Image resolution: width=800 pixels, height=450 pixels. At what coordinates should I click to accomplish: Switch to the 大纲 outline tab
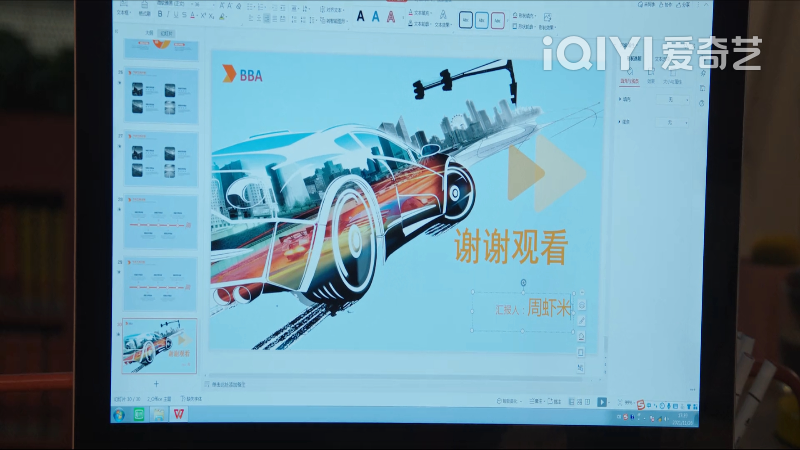point(149,33)
